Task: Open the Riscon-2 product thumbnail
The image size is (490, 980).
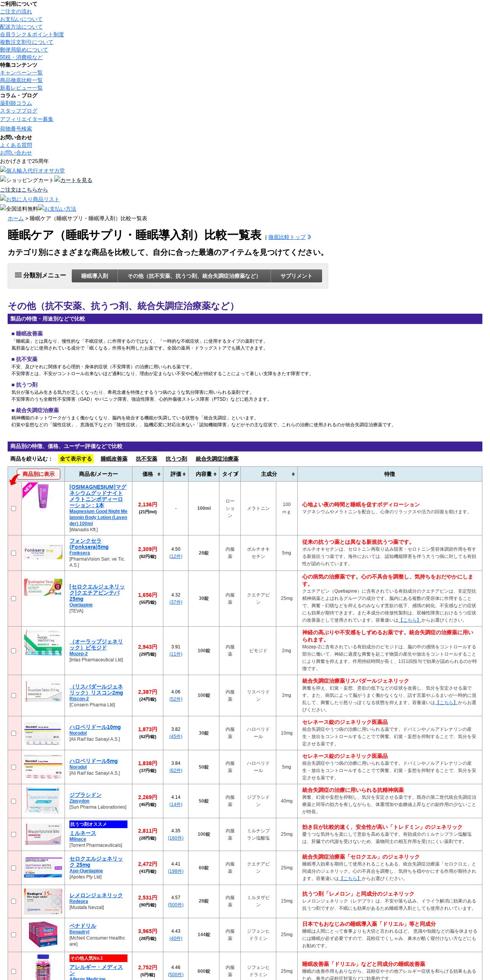Action: pos(43,691)
